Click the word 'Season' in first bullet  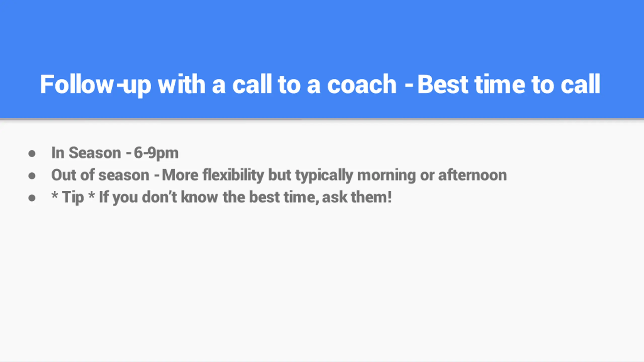(x=95, y=153)
